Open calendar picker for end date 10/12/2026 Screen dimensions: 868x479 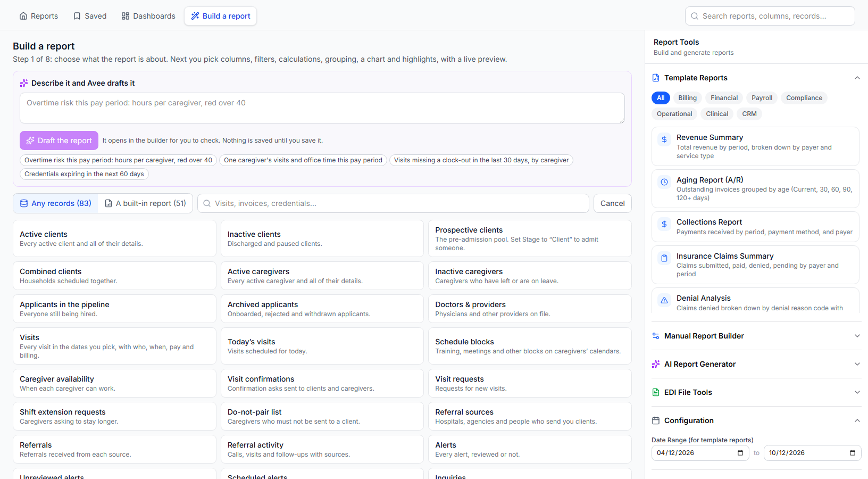853,453
